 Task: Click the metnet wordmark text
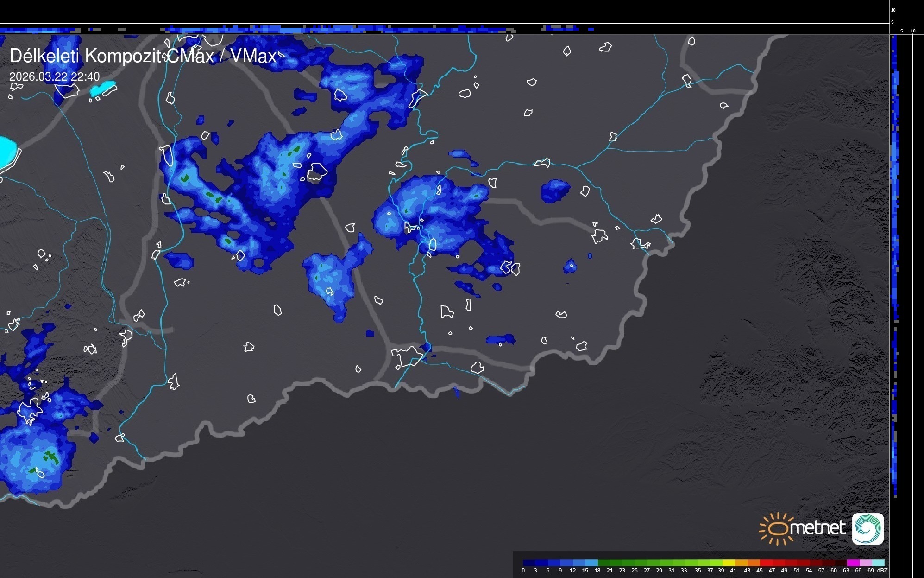(817, 528)
